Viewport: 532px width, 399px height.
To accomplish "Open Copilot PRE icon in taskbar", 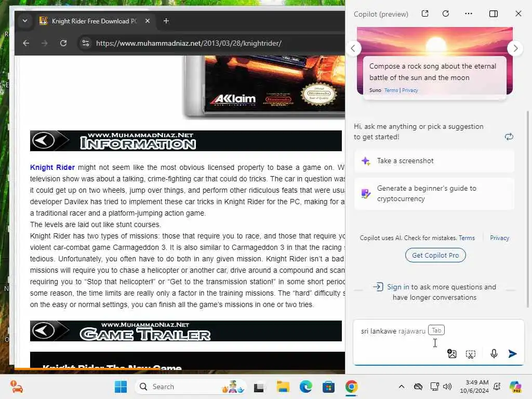I will pyautogui.click(x=515, y=387).
